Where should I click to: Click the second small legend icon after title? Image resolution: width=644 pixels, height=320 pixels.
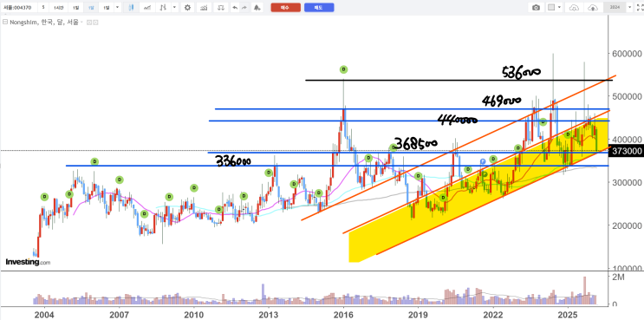[95, 23]
